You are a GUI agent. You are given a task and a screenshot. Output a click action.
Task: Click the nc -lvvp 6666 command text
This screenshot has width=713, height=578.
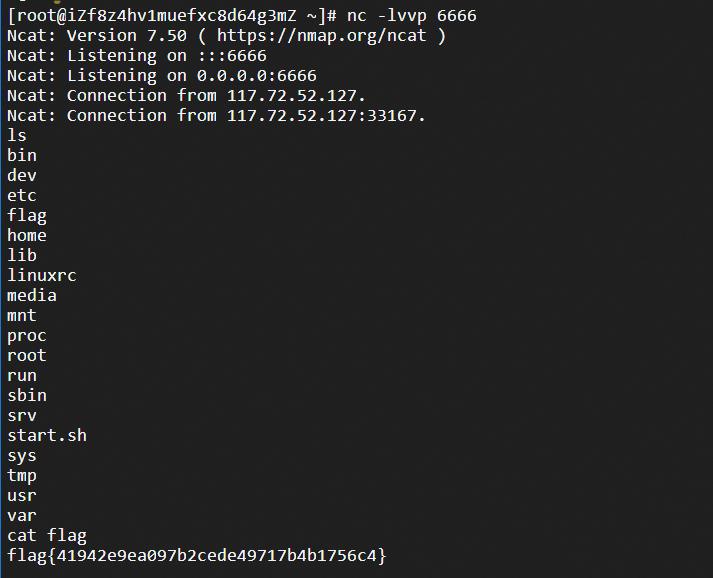point(412,16)
